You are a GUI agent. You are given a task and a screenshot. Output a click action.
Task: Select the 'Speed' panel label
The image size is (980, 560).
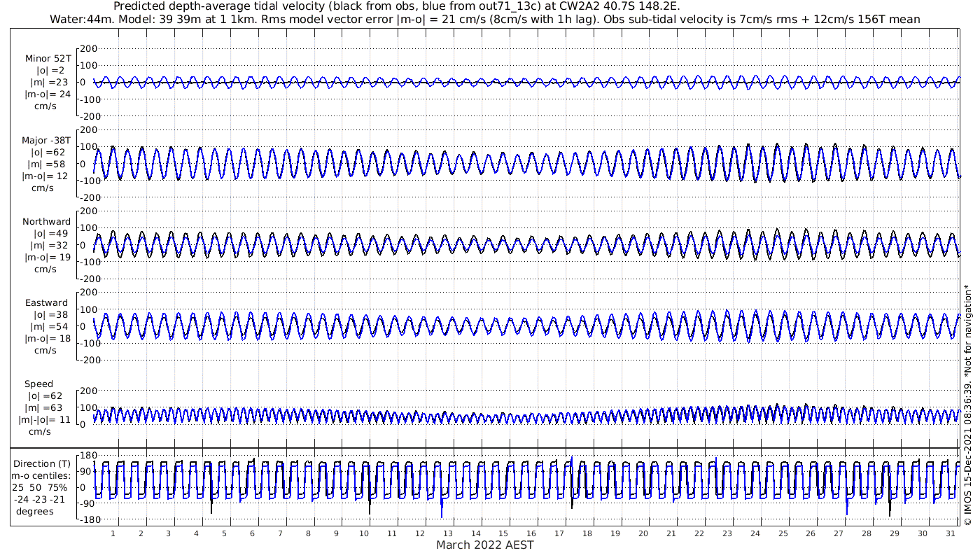38,385
